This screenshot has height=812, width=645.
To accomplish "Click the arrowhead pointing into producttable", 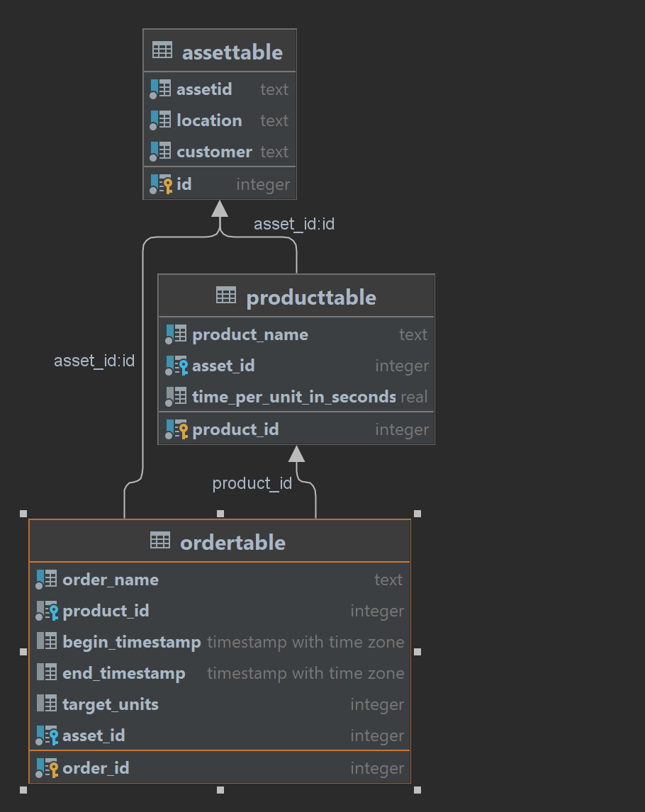I will click(x=296, y=453).
